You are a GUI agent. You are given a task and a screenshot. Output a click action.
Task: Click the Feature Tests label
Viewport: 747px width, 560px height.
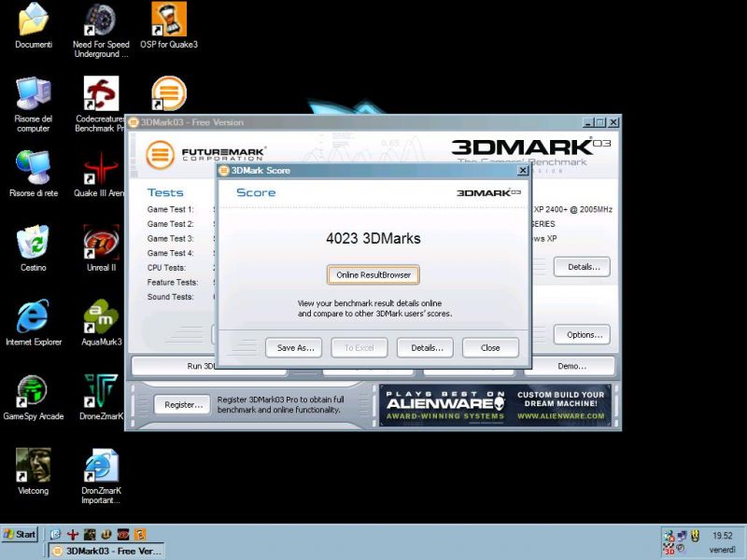point(173,283)
